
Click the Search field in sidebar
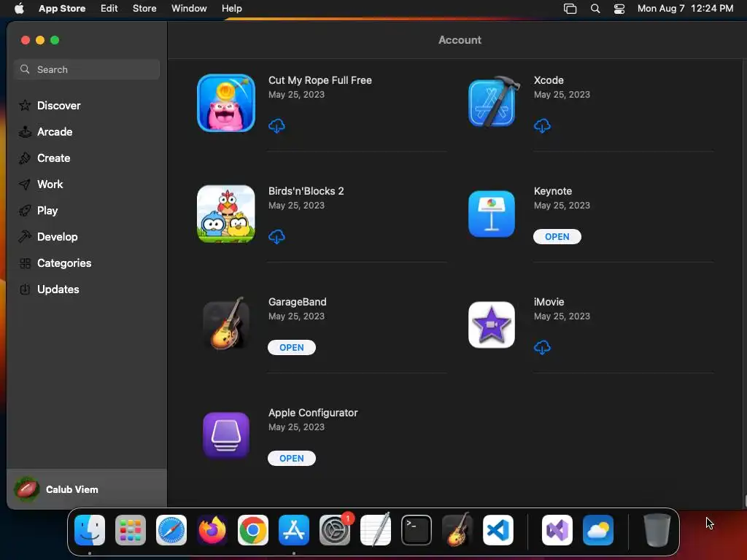[87, 69]
